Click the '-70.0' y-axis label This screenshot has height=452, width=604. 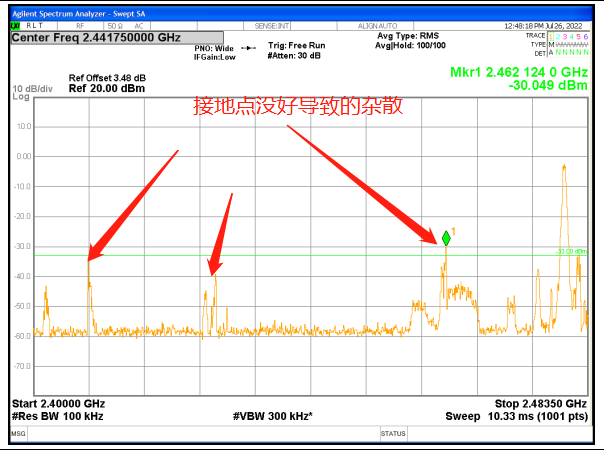click(22, 366)
